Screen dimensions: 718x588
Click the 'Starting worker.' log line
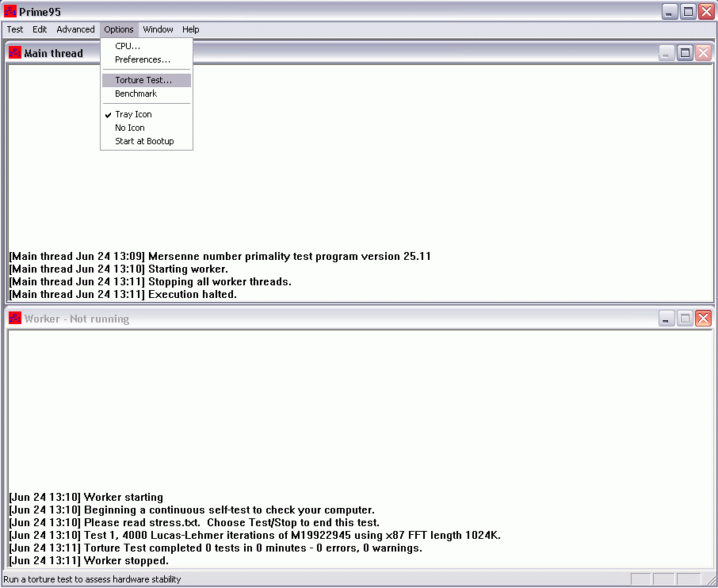click(x=119, y=269)
